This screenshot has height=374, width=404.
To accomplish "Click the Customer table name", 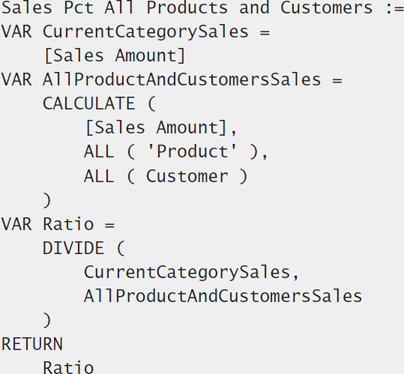I will (x=187, y=176).
